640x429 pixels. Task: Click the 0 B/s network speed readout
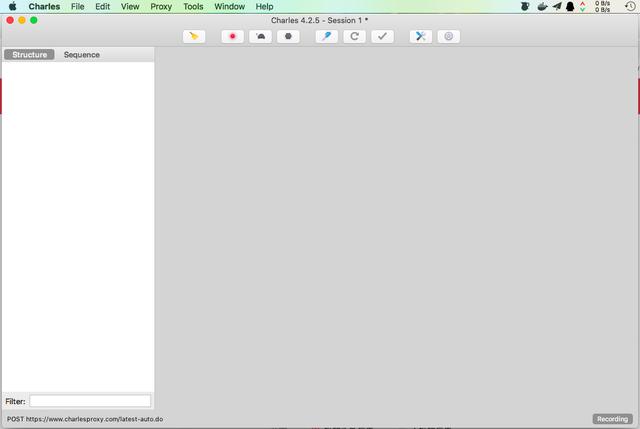[602, 7]
